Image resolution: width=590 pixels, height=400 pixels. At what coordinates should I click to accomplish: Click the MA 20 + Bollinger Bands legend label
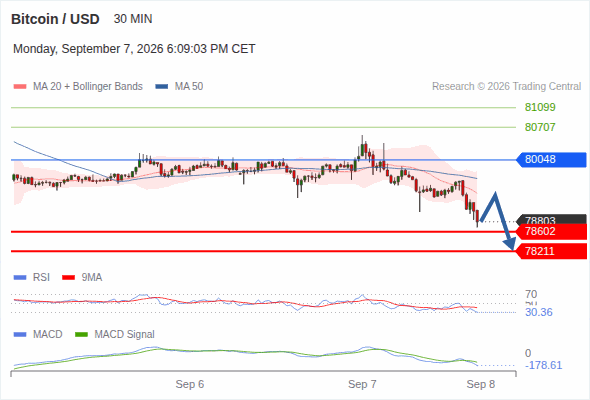coord(88,87)
